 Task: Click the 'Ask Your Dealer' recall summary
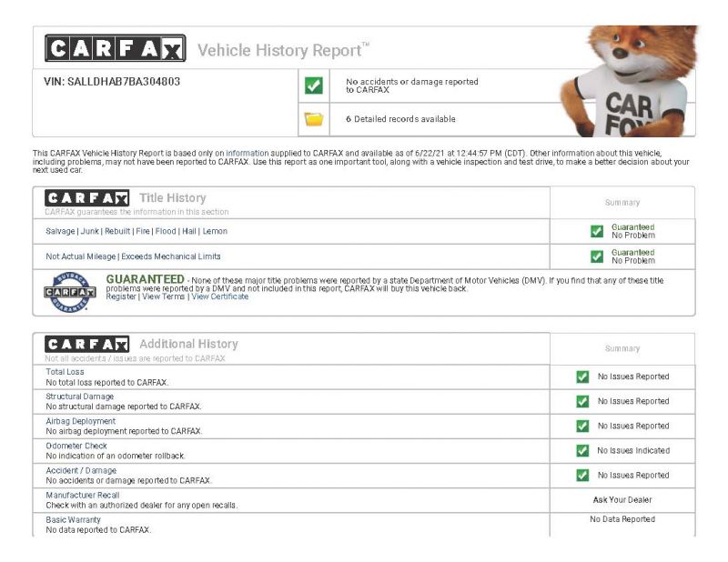622,500
